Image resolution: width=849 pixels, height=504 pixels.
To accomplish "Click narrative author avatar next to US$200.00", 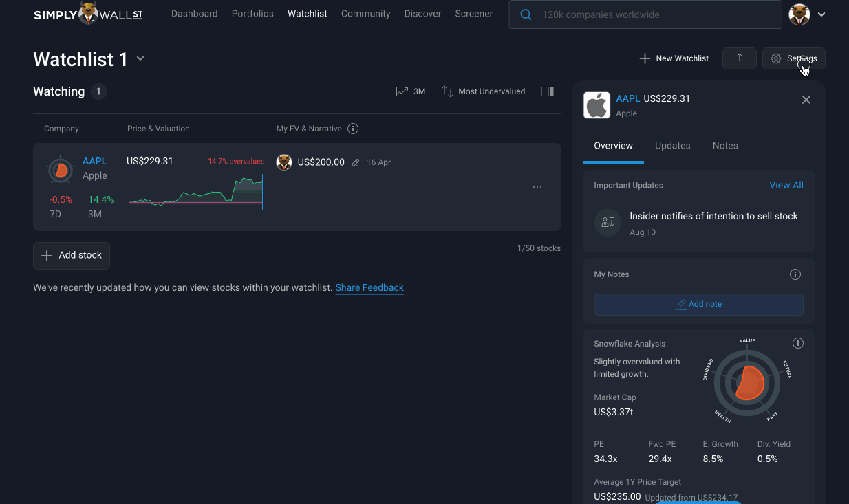I will [284, 162].
